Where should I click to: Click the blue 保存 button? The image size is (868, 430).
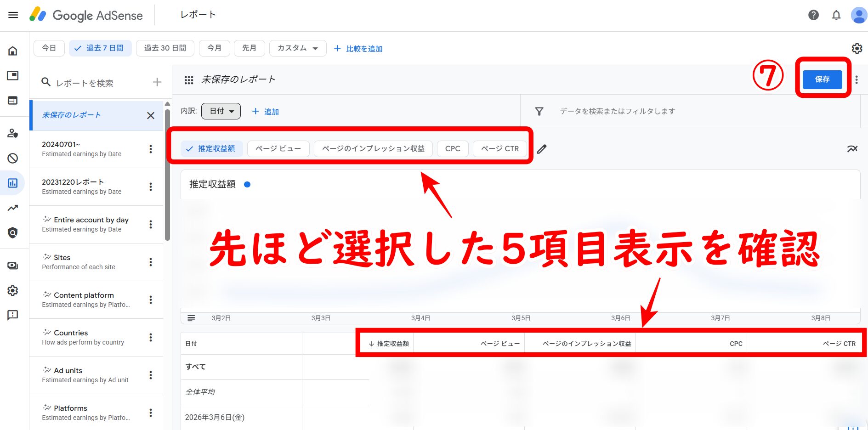coord(822,79)
